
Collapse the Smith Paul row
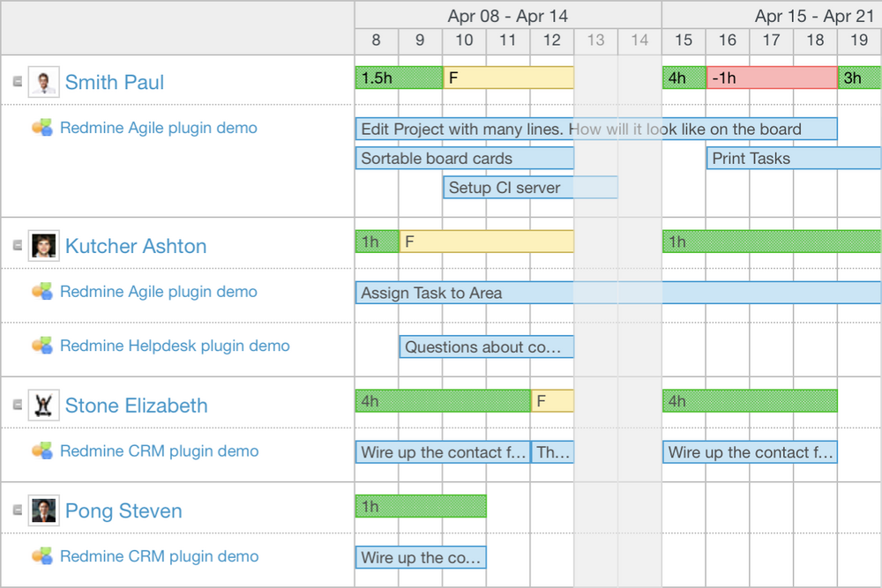[x=18, y=82]
